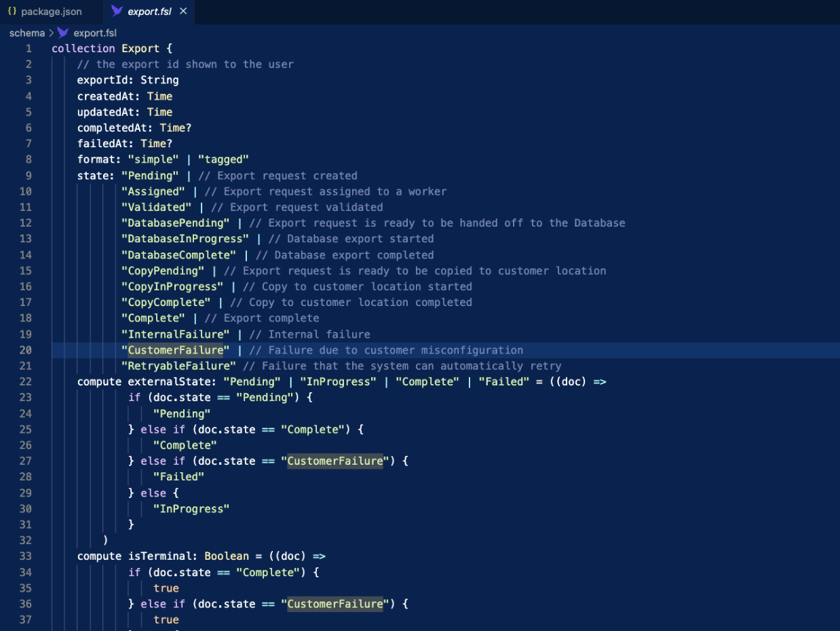Click the "CopyInProgress" state value
The height and width of the screenshot is (631, 840).
172,286
